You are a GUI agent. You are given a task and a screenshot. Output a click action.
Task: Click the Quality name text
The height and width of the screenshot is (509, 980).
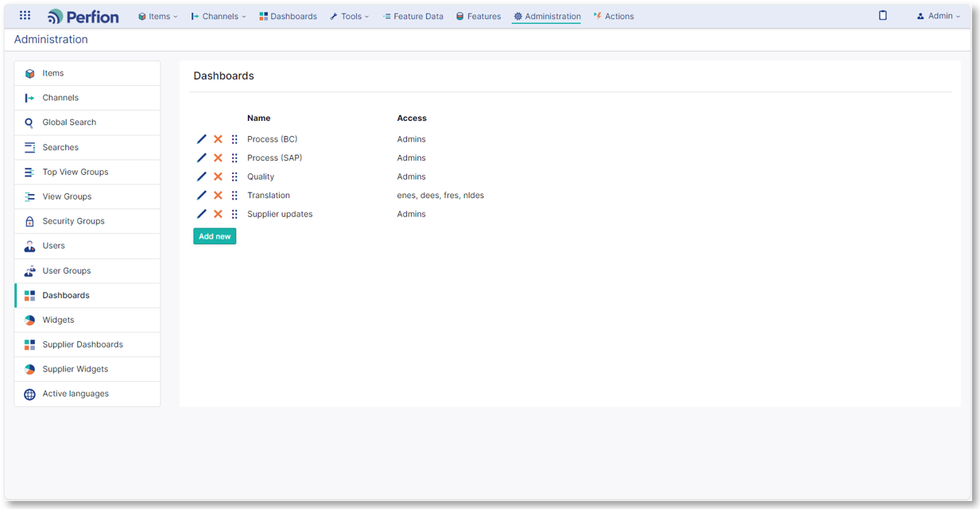(261, 177)
